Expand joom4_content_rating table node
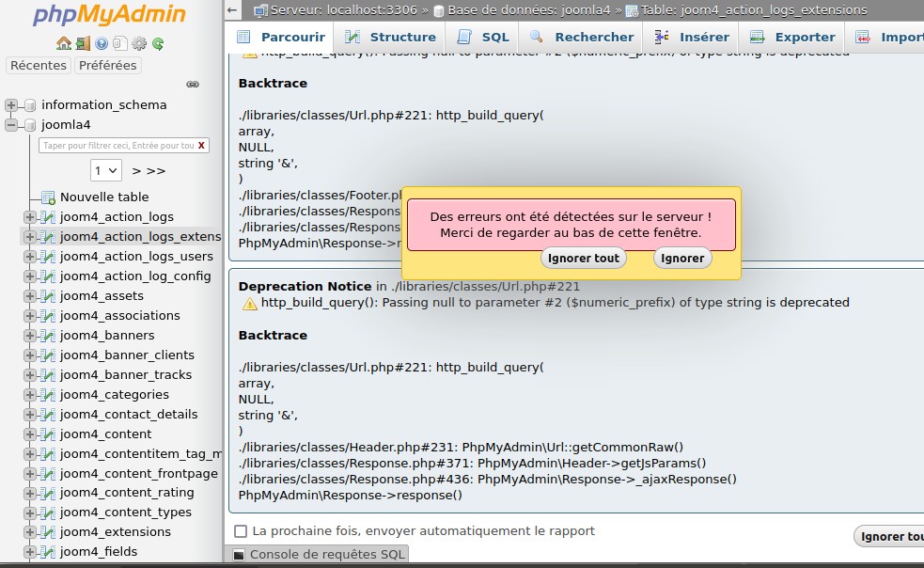Screen dimensions: 924x568 (x=29, y=493)
